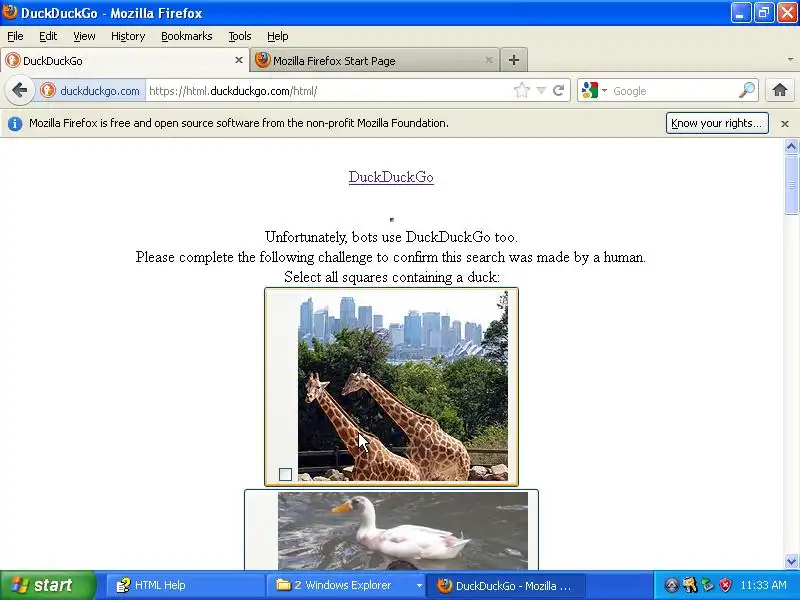Open the URL history dropdown arrow

click(541, 91)
